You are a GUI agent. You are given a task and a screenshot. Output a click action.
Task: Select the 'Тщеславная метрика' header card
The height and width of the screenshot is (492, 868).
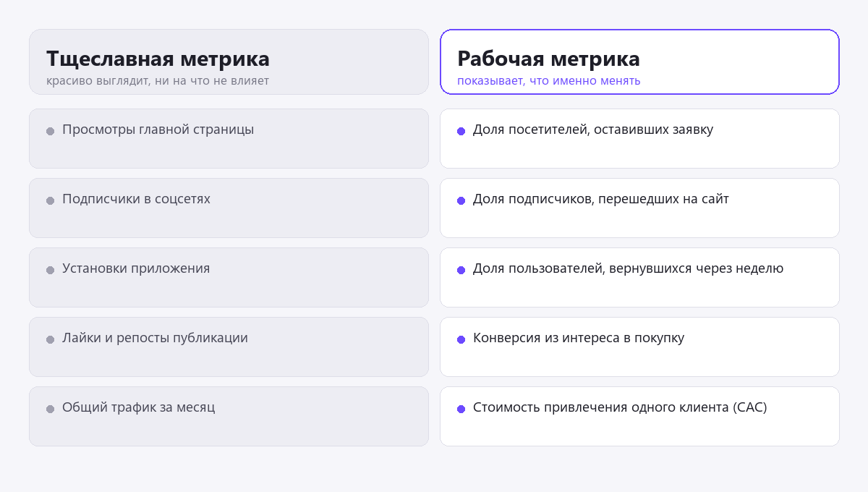click(x=229, y=62)
